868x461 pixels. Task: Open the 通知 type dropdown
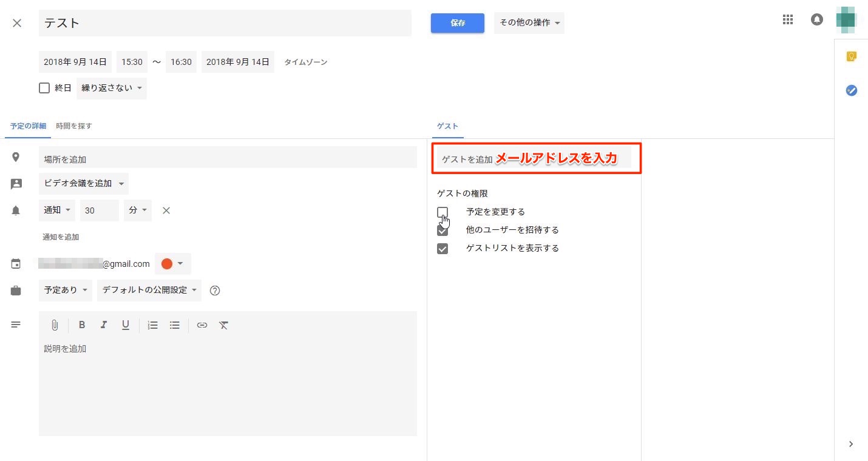[57, 210]
